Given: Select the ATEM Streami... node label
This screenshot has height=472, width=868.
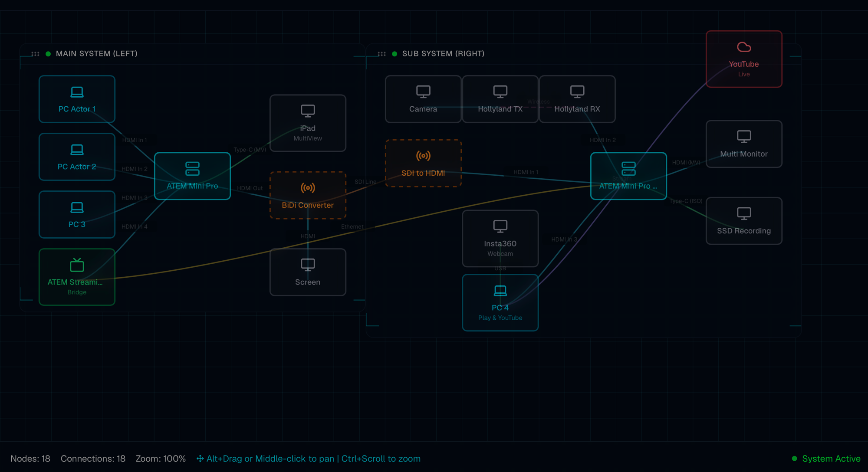Looking at the screenshot, I should [x=75, y=282].
